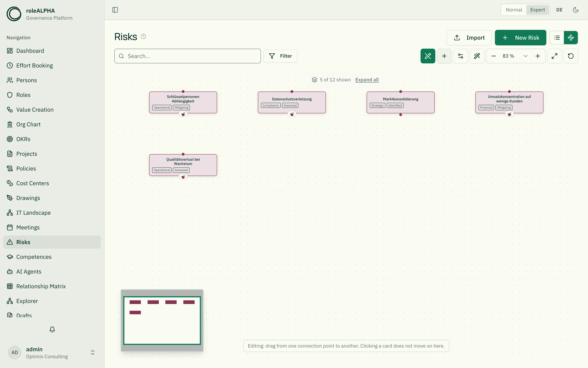
Task: Select the Marktkonsolidierung risk card
Action: tap(400, 102)
